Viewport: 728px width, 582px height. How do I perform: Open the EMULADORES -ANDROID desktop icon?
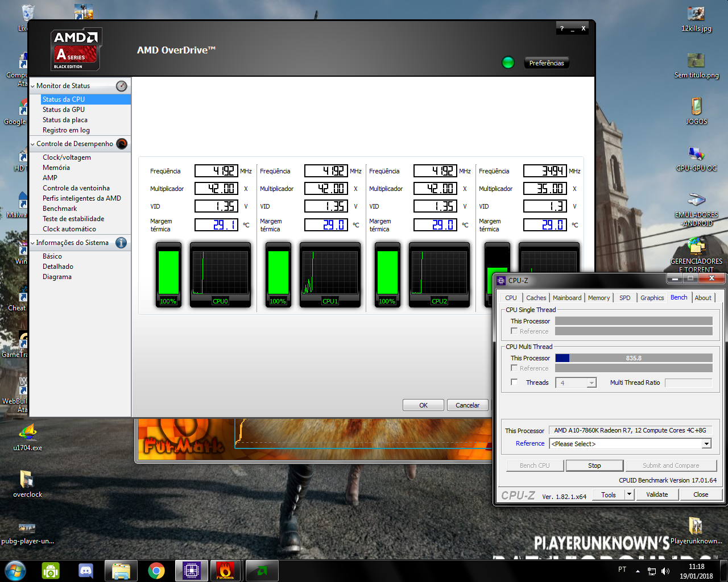(x=696, y=209)
